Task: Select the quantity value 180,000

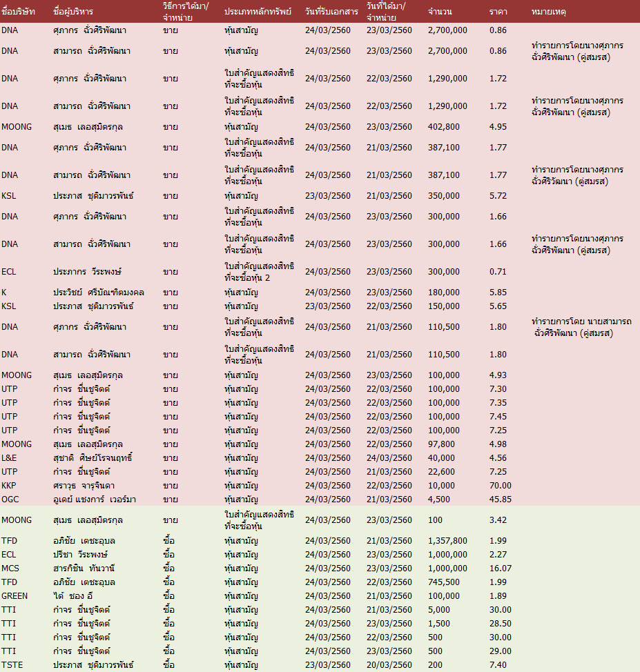Action: point(443,293)
